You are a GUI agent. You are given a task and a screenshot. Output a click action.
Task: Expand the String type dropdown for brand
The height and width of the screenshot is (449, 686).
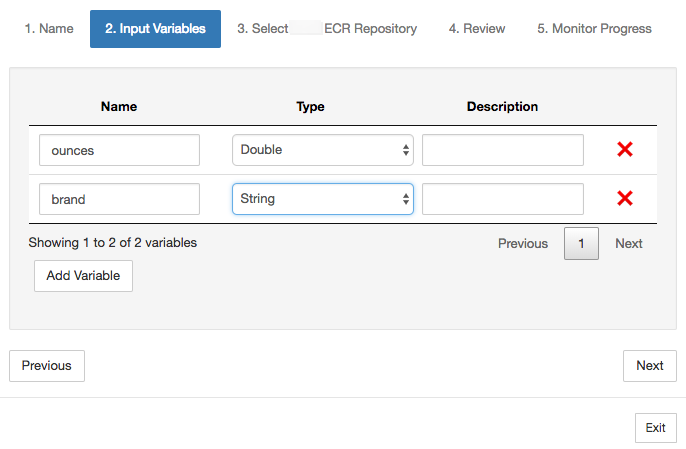(322, 199)
